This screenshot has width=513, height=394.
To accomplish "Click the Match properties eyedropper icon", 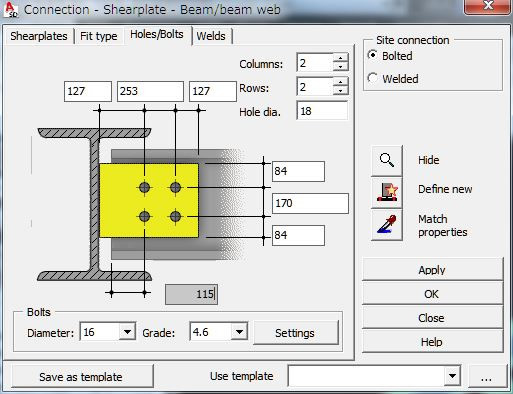I will pos(387,224).
